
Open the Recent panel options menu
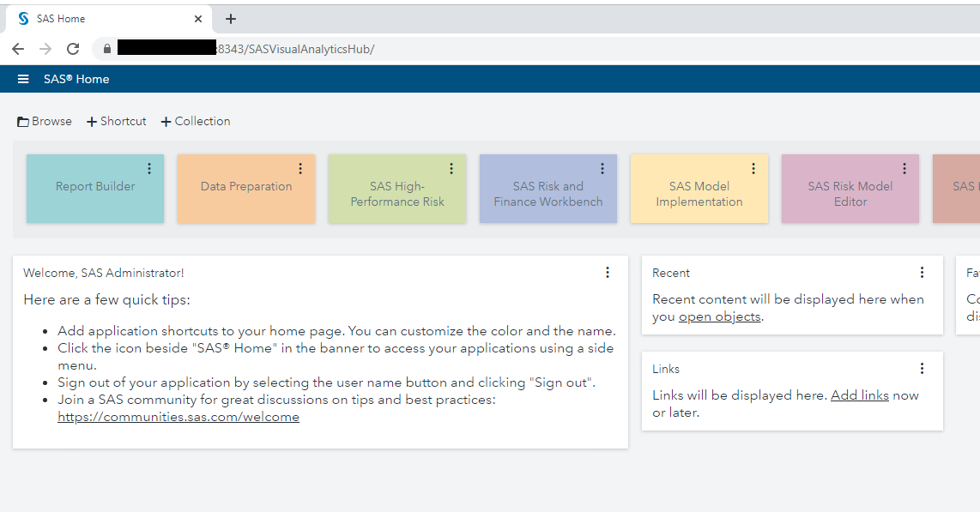922,272
